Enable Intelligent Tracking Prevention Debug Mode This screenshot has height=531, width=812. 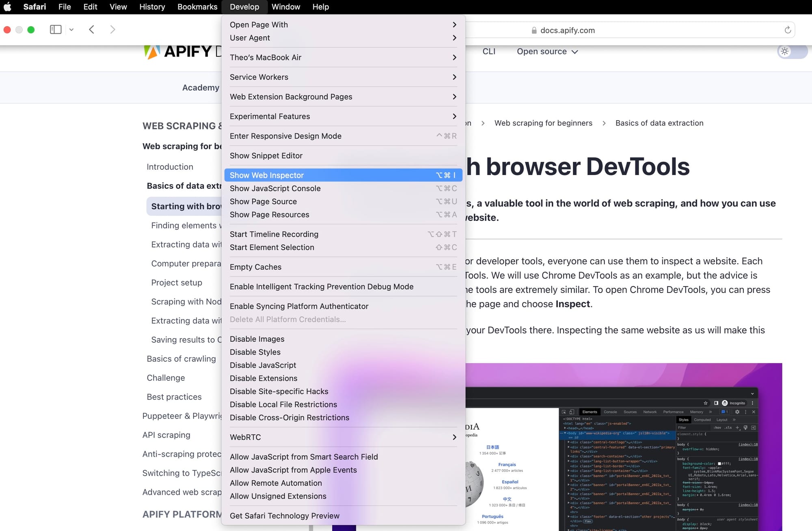(x=322, y=286)
